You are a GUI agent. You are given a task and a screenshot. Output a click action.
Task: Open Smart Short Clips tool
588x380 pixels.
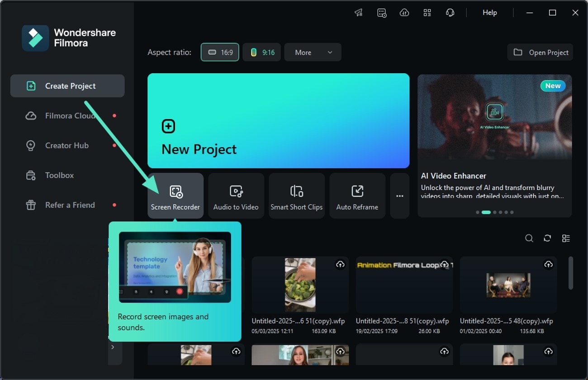click(x=297, y=196)
